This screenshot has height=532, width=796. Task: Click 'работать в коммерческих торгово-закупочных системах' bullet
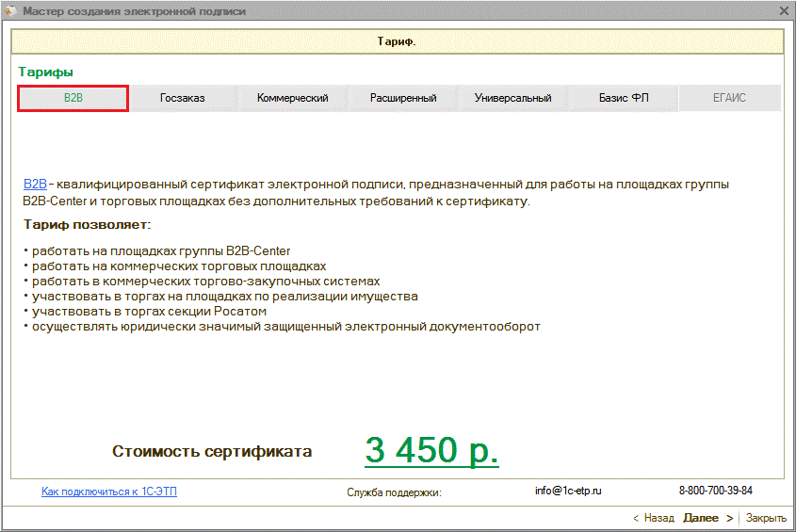(x=202, y=282)
